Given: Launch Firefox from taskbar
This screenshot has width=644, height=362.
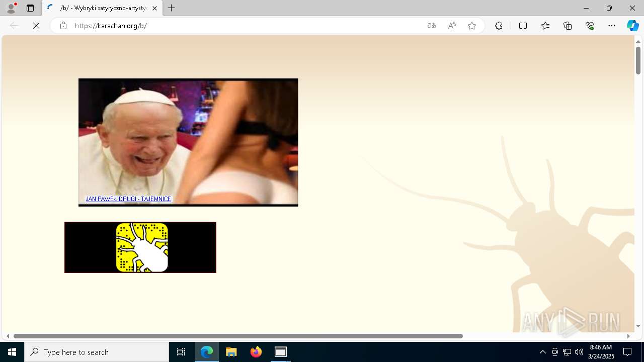Looking at the screenshot, I should pyautogui.click(x=256, y=352).
